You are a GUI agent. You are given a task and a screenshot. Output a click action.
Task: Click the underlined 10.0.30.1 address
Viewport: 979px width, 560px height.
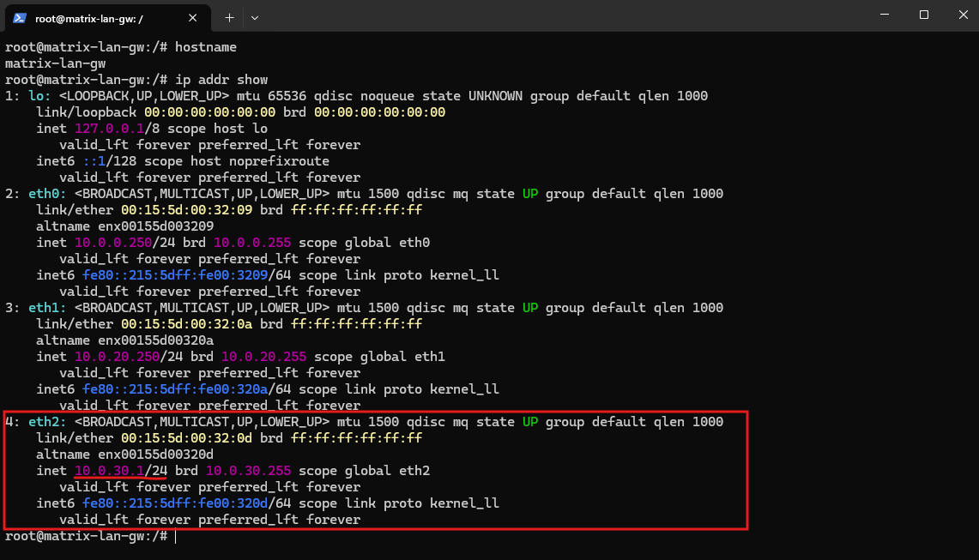point(109,471)
